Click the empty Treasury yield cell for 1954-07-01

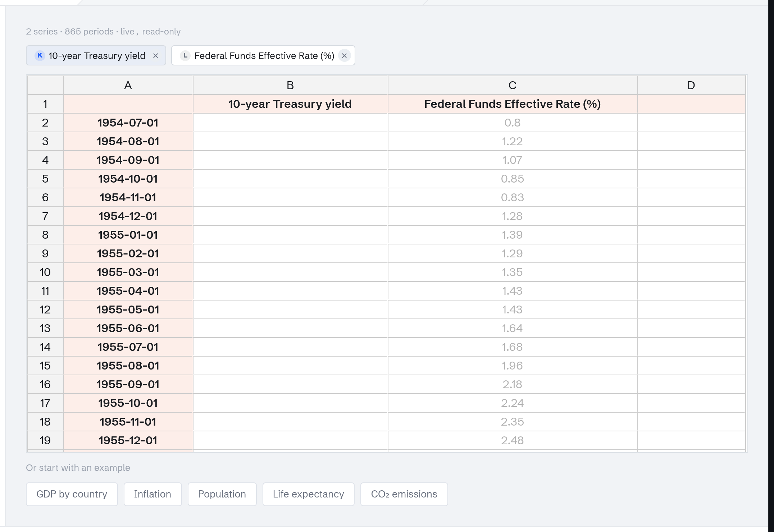coord(290,123)
